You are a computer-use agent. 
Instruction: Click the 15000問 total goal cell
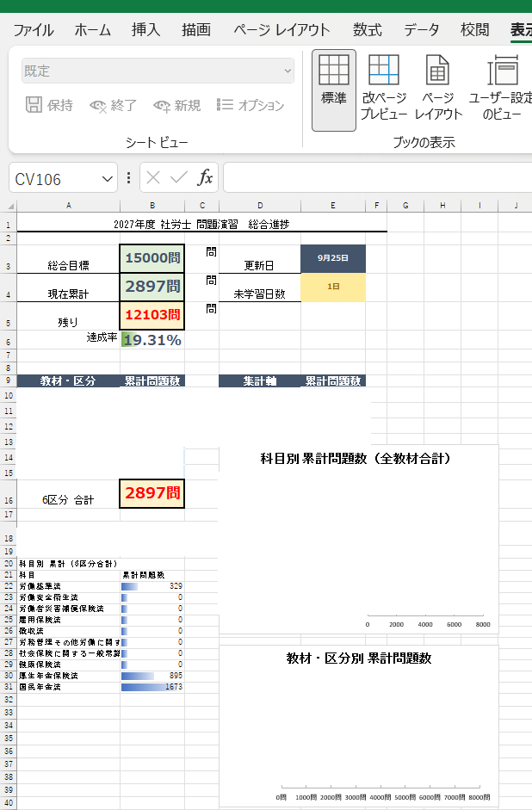click(x=152, y=258)
